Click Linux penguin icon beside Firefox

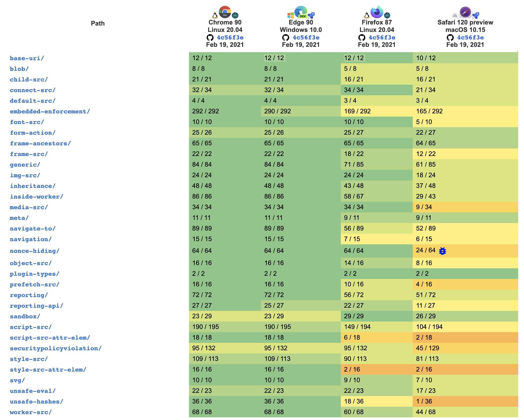[x=367, y=15]
